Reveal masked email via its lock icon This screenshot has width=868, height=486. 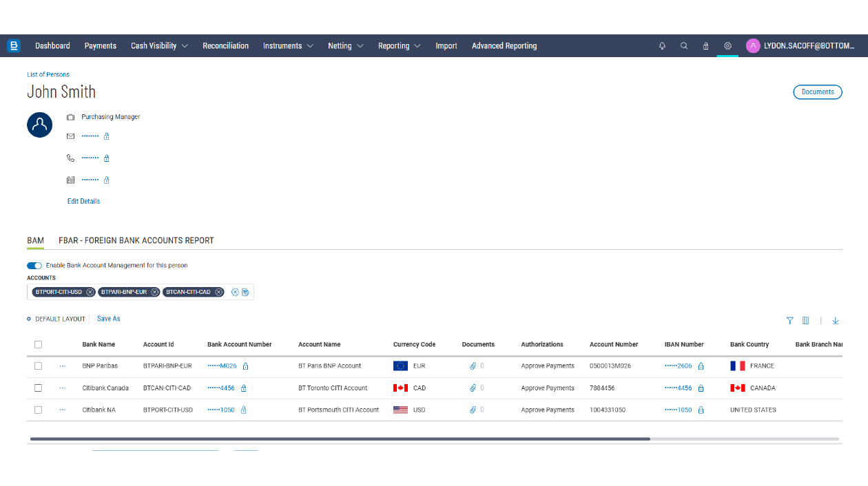(x=107, y=136)
